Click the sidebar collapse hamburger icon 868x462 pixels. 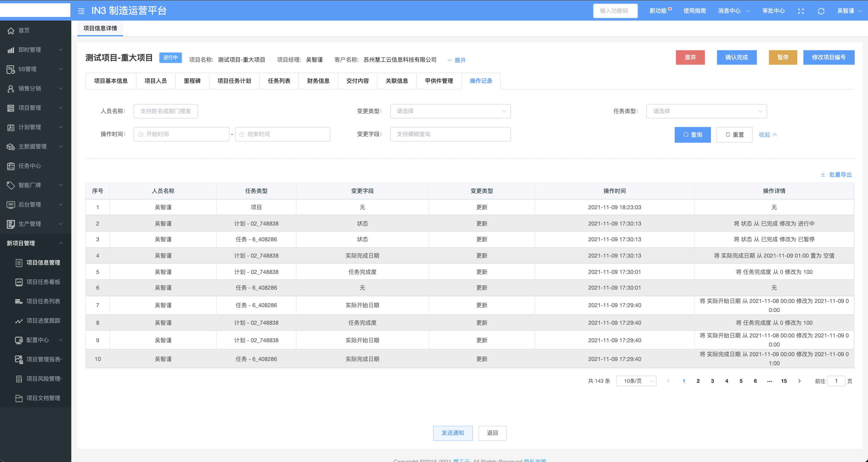[x=81, y=11]
